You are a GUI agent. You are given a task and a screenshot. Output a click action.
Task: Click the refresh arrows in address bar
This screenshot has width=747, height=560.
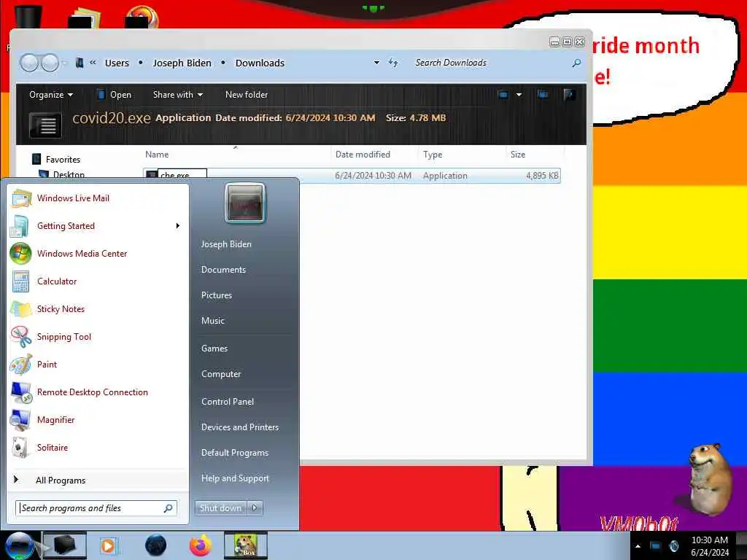click(393, 63)
